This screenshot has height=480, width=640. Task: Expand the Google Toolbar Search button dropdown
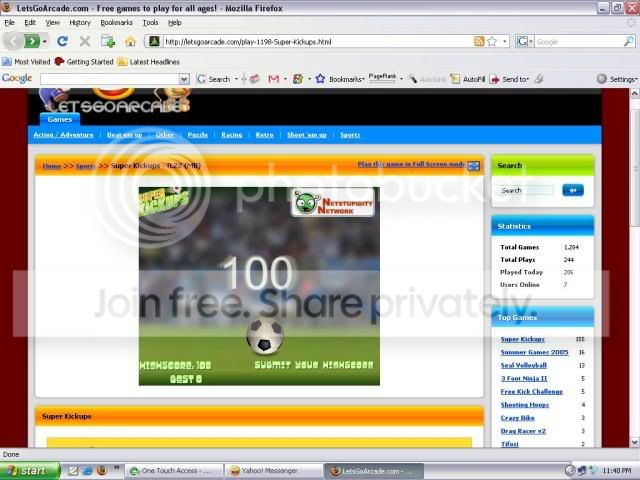(236, 79)
